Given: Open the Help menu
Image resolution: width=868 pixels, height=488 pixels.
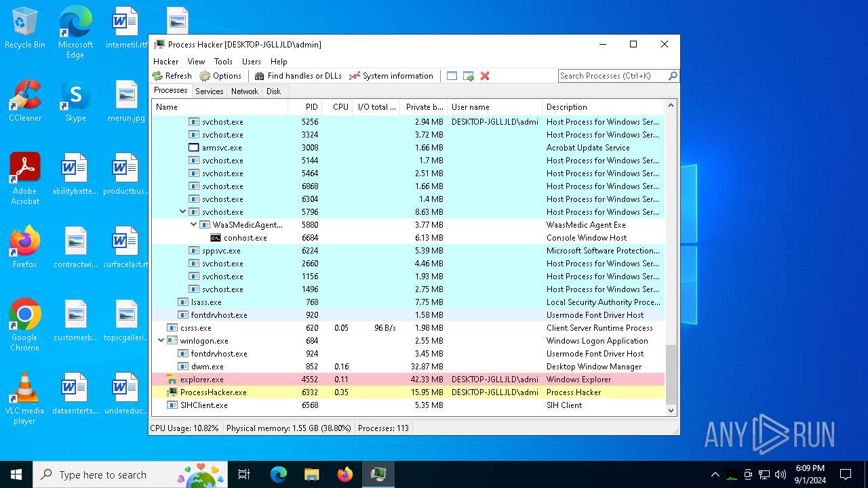Looking at the screenshot, I should tap(279, 61).
